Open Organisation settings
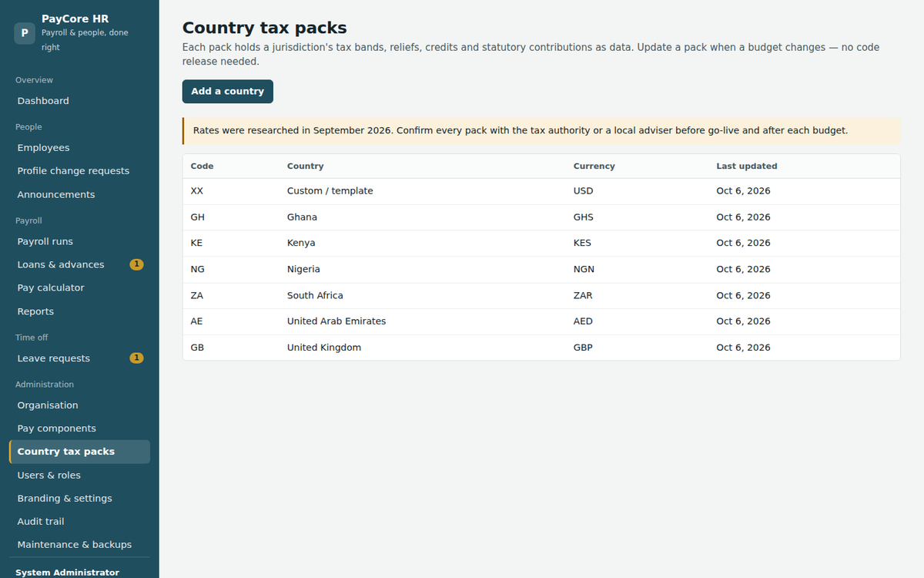924x578 pixels. [79, 405]
